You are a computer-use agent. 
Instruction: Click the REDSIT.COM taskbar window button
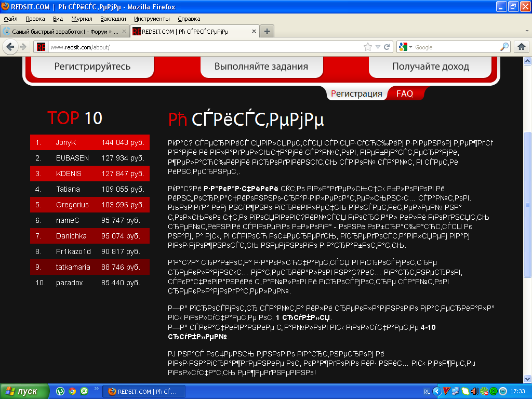144,391
